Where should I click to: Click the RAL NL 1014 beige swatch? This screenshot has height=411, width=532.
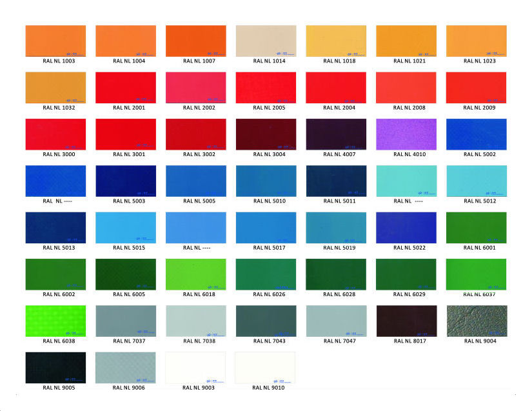click(266, 41)
